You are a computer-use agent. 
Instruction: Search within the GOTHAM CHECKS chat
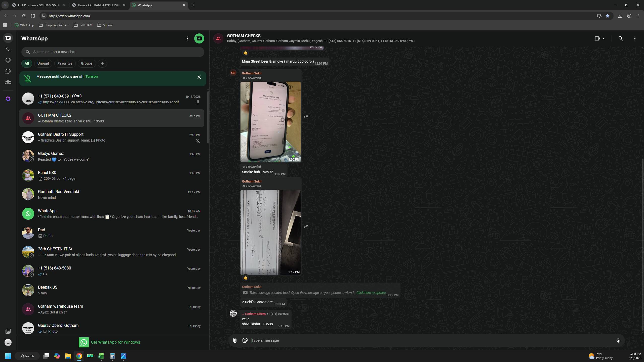point(621,38)
